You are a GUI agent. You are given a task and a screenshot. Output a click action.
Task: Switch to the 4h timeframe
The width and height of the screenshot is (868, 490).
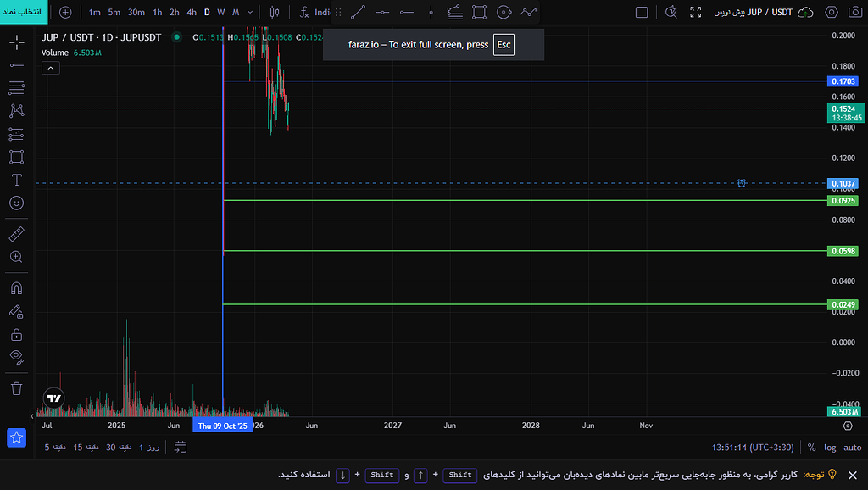click(192, 12)
